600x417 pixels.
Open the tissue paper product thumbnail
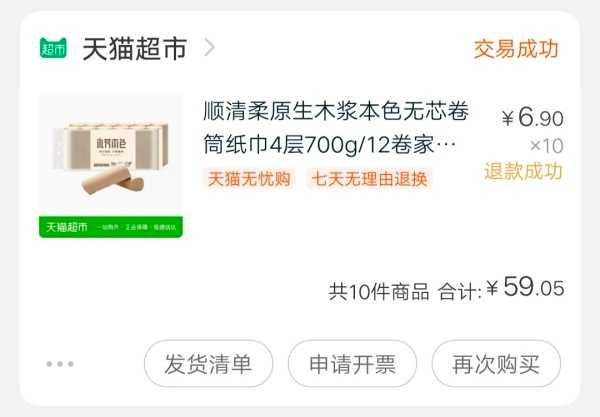(111, 166)
